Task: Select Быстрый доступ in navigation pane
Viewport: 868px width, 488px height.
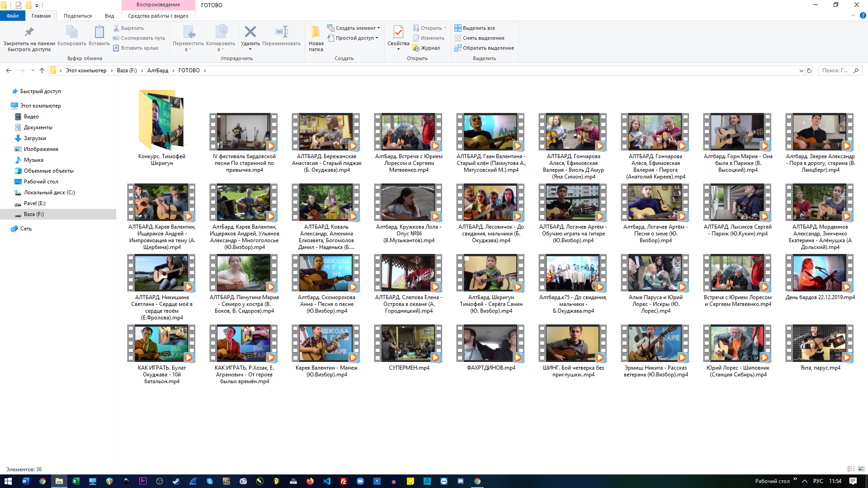Action: coord(40,91)
